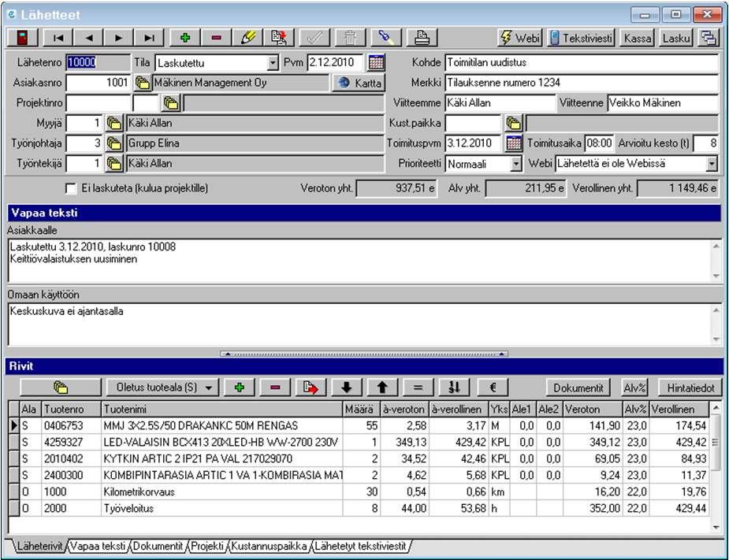
Task: Add a new row with the Rivit green plus
Action: pyautogui.click(x=240, y=388)
